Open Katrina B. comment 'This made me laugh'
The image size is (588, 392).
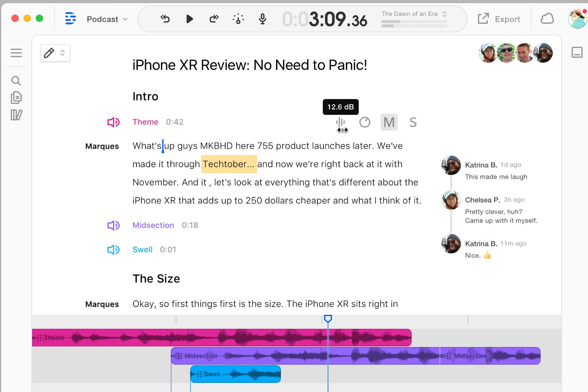coord(496,177)
